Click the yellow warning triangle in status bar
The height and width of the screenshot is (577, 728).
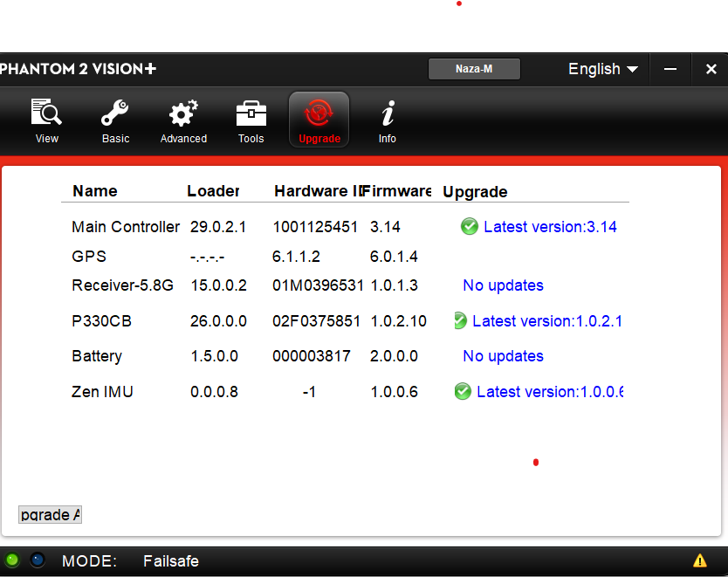pyautogui.click(x=700, y=560)
